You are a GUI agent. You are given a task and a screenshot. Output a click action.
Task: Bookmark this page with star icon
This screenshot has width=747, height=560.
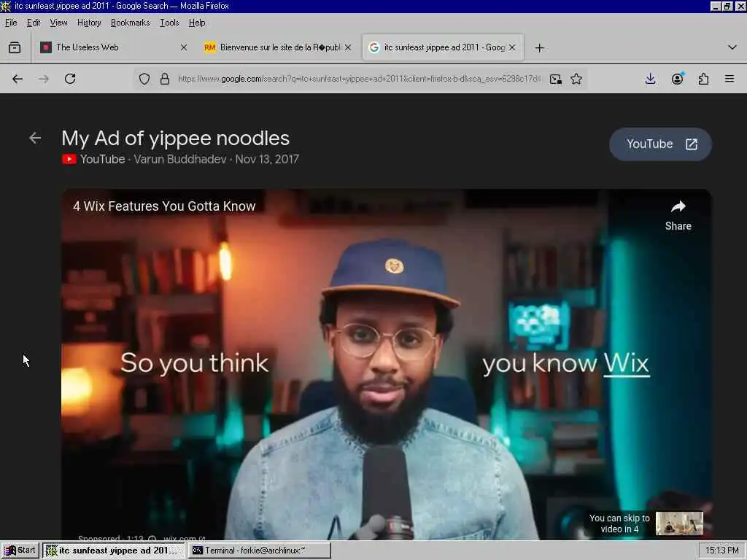(576, 79)
